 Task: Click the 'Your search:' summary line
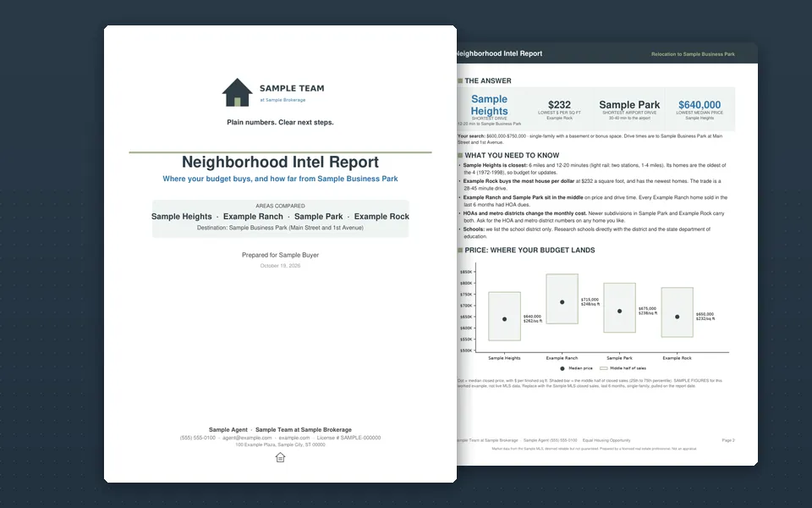[x=590, y=139]
